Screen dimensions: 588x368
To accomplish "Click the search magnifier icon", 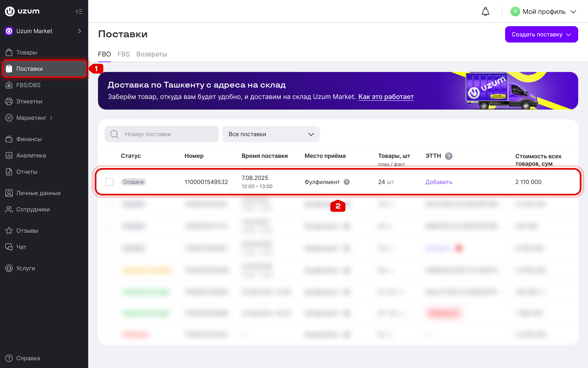I will pos(114,134).
